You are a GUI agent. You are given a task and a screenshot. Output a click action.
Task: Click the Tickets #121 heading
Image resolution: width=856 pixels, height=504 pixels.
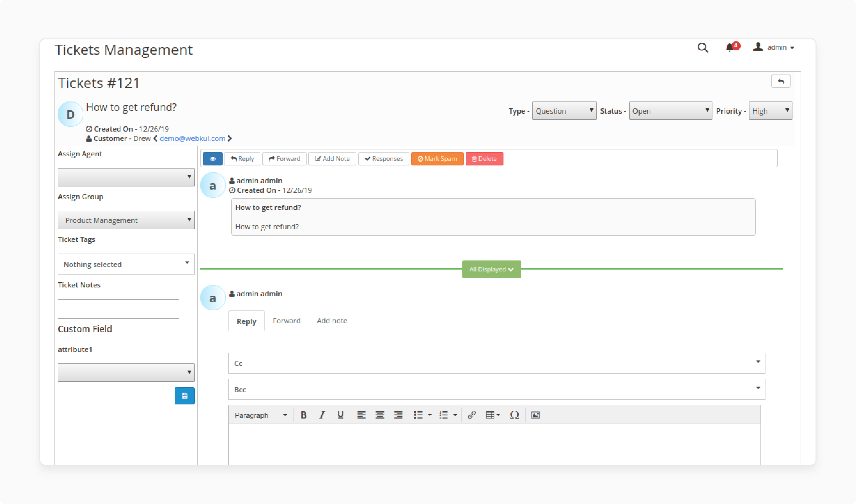(x=99, y=83)
